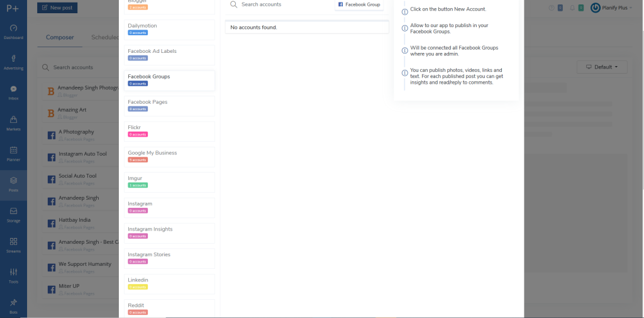The width and height of the screenshot is (644, 318).
Task: Select Facebook Pages in network list
Action: pos(170,105)
